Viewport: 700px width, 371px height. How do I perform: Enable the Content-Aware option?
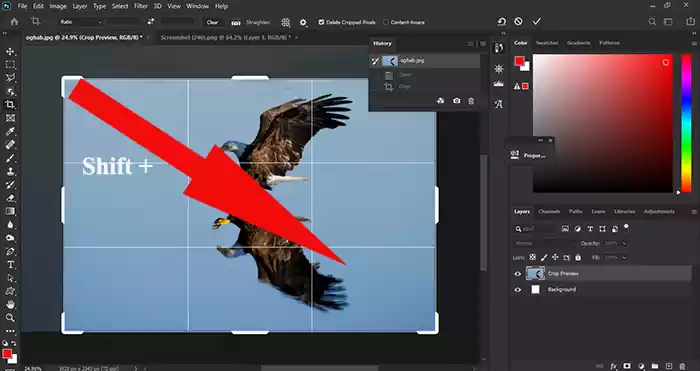pyautogui.click(x=386, y=22)
